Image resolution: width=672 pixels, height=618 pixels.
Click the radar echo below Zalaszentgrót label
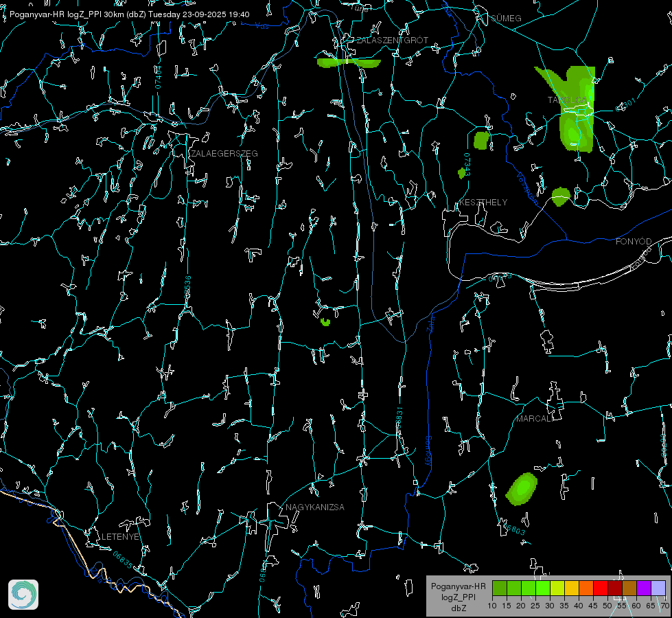tap(348, 63)
